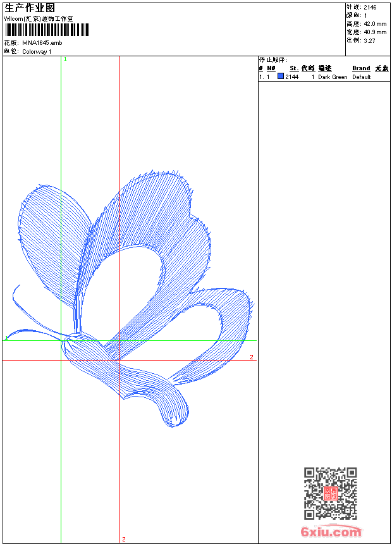The image size is (392, 544).
Task: Click the blue butterfly embroidery design
Action: 139,285
